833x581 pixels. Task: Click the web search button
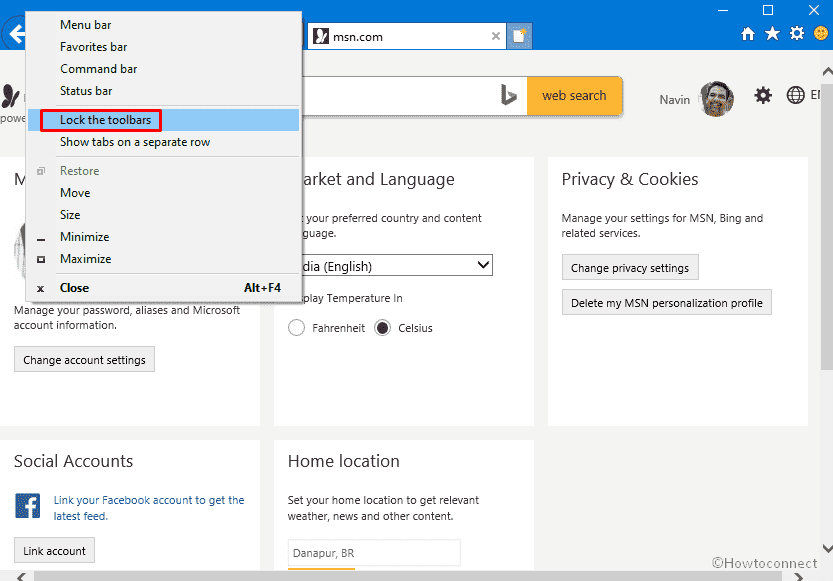point(574,96)
